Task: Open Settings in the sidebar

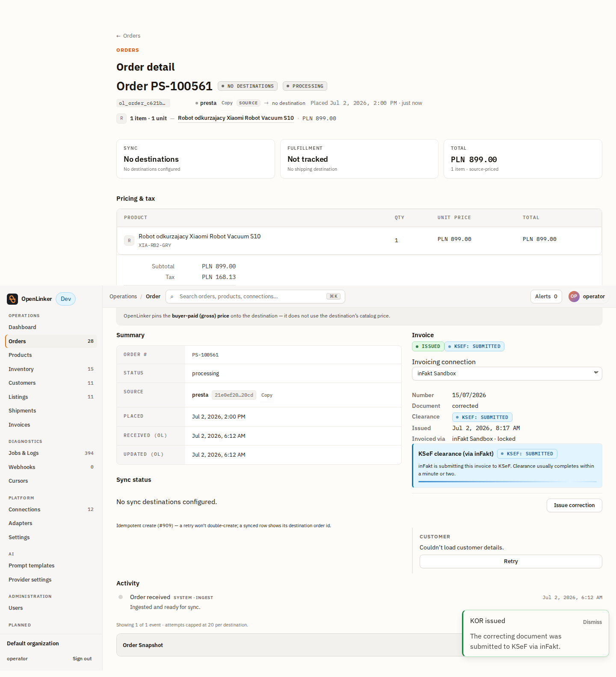Action: (51, 537)
